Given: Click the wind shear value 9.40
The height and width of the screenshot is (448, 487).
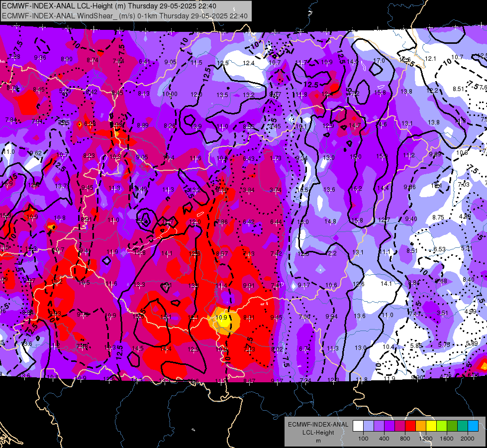Looking at the screenshot, I should coord(411,219).
